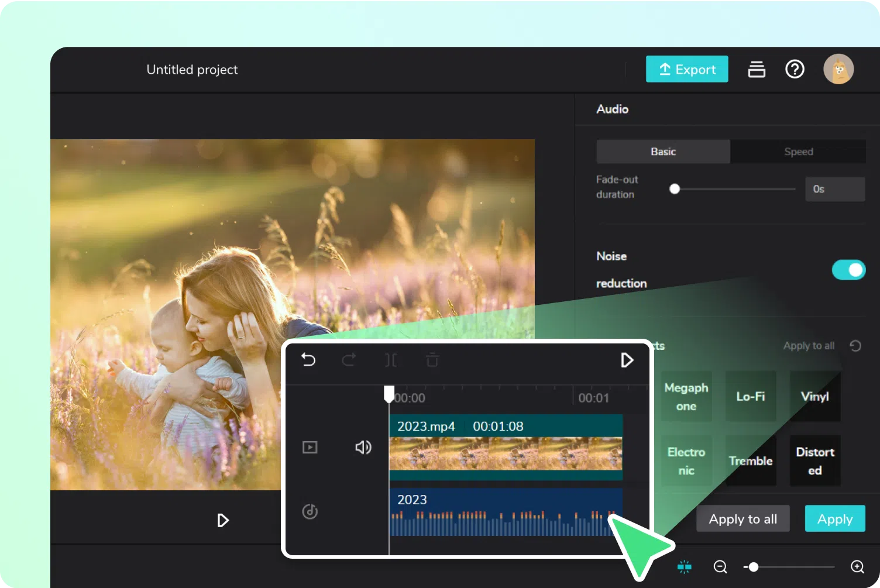Select the Tremble voice effect
This screenshot has height=588, width=880.
click(751, 461)
